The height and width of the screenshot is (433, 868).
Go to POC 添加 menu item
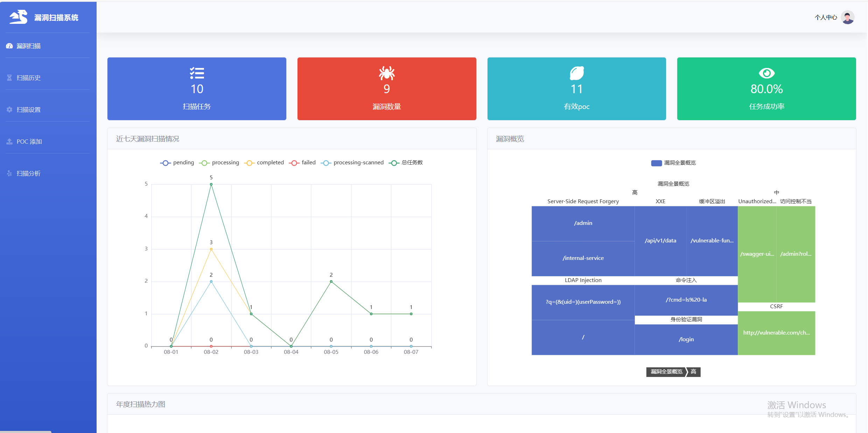pyautogui.click(x=29, y=142)
